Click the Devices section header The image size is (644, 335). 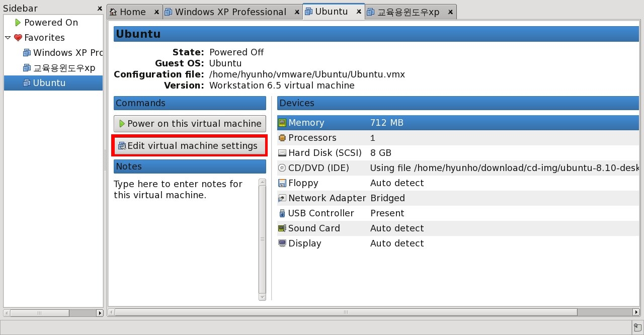click(x=458, y=103)
